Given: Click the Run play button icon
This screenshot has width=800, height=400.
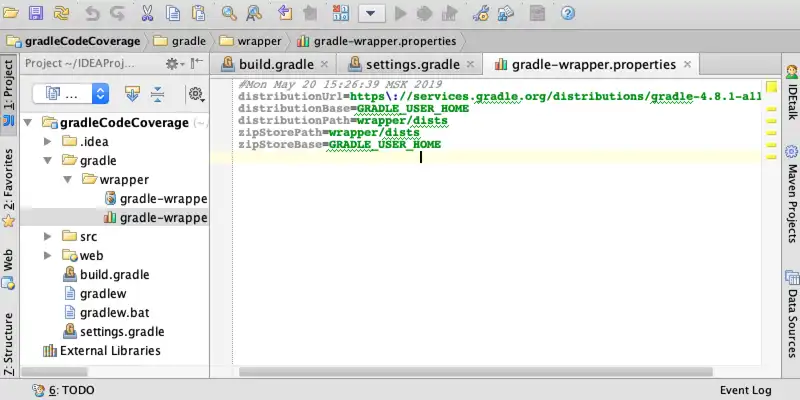Looking at the screenshot, I should coord(401,13).
